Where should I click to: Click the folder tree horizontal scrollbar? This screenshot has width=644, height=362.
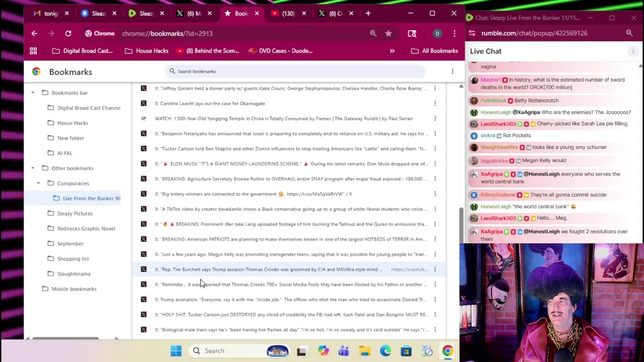coord(65,338)
